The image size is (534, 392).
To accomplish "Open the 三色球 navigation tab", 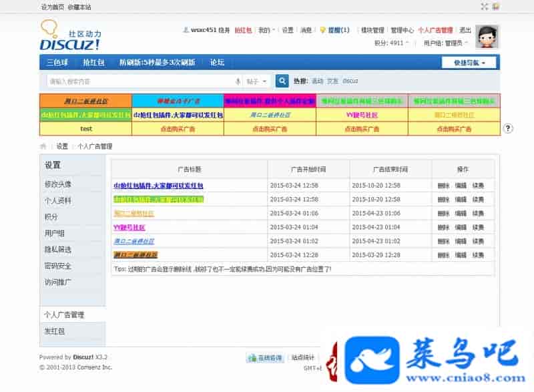I will 57,63.
